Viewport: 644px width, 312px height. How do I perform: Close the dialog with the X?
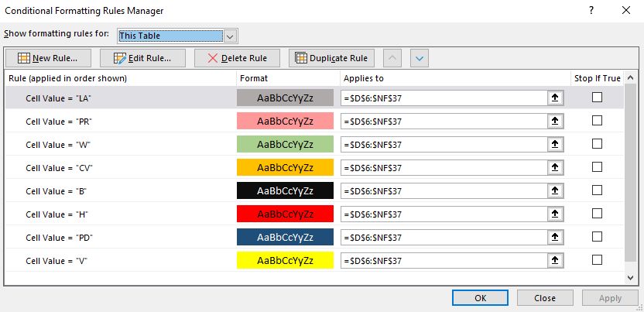(x=626, y=11)
